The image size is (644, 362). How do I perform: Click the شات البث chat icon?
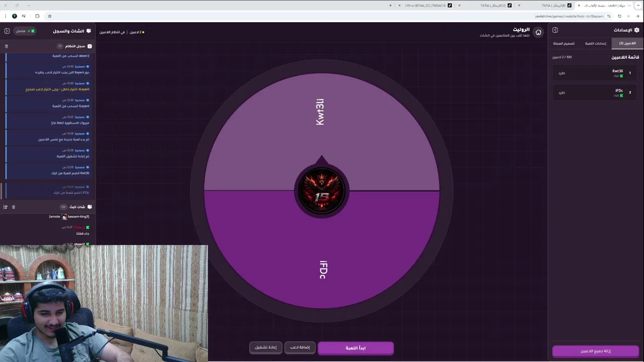90,207
